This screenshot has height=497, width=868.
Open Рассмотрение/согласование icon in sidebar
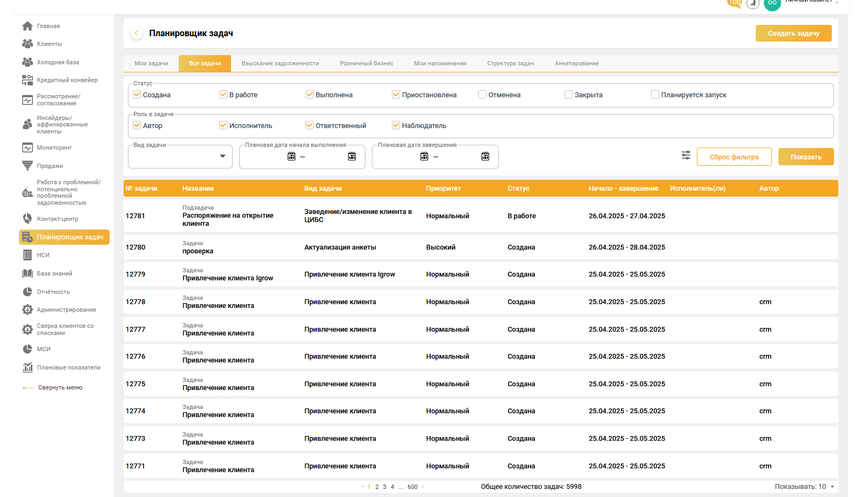coord(28,100)
